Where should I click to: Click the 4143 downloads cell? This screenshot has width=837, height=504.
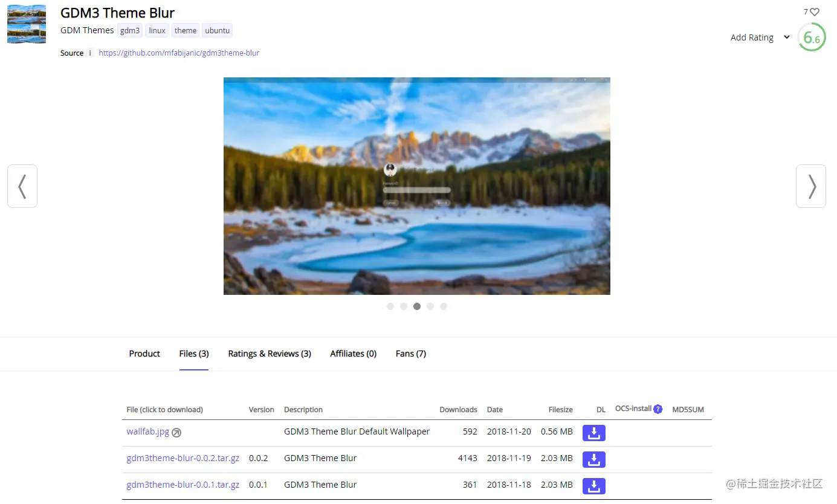point(468,458)
